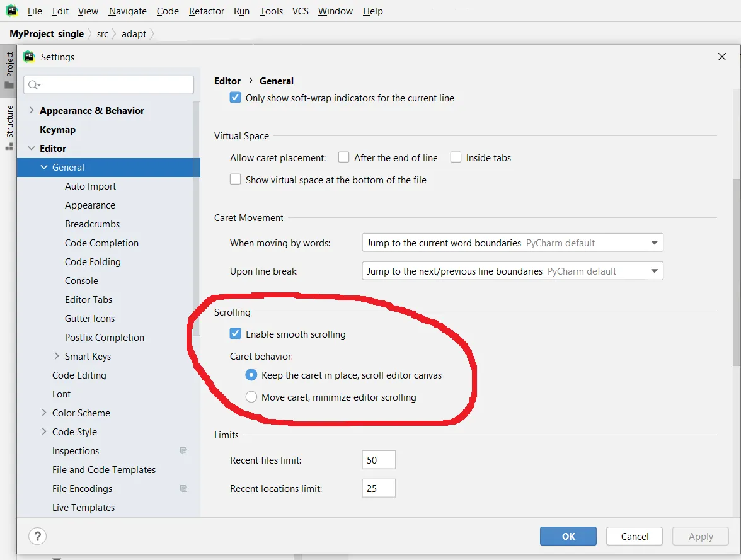The image size is (741, 560).
Task: Open the Structure tool window sidebar
Action: pyautogui.click(x=9, y=128)
